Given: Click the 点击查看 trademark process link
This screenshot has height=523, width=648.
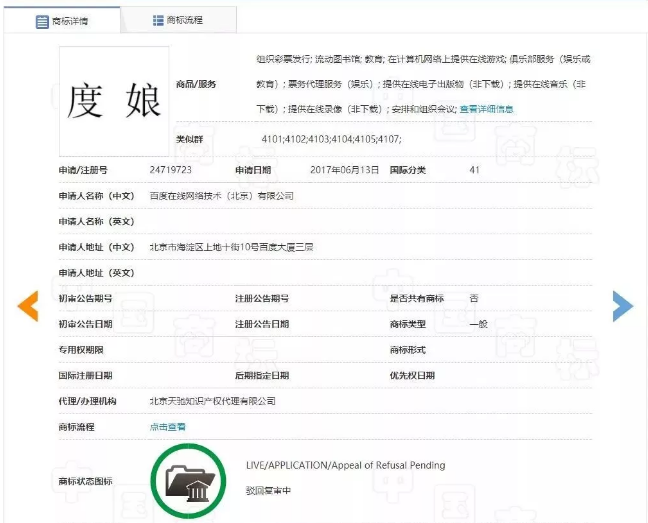Looking at the screenshot, I should click(x=168, y=427).
